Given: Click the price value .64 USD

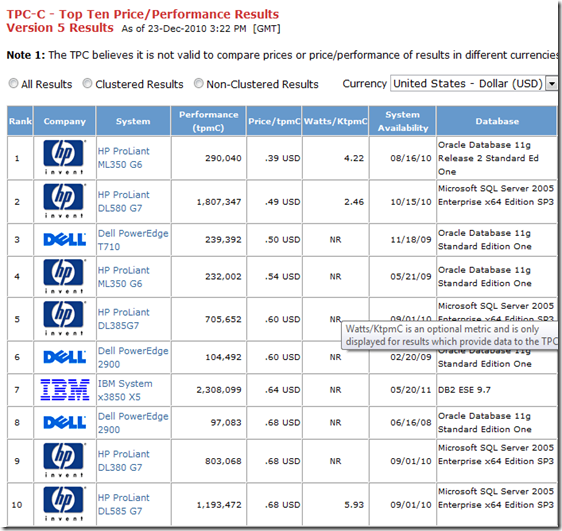Looking at the screenshot, I should pyautogui.click(x=282, y=390).
